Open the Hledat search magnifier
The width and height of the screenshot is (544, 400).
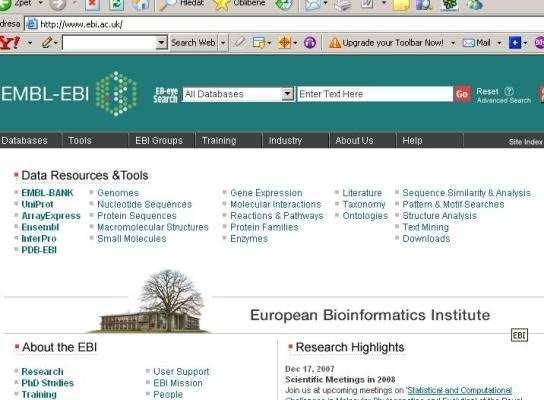[168, 4]
